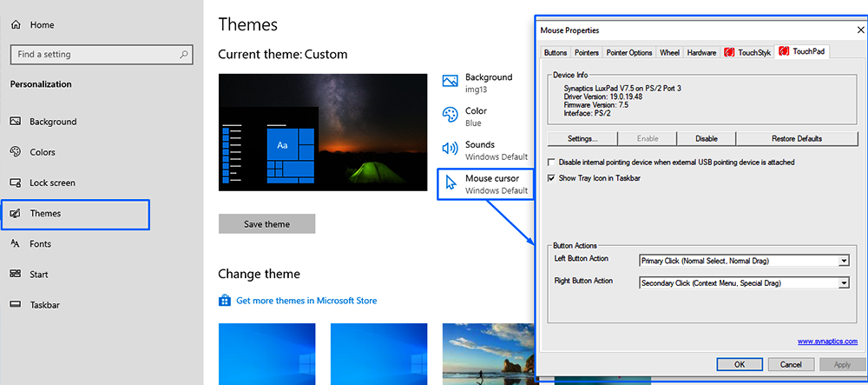This screenshot has height=385, width=868.
Task: Click the Microsoft Store bag icon
Action: (224, 301)
